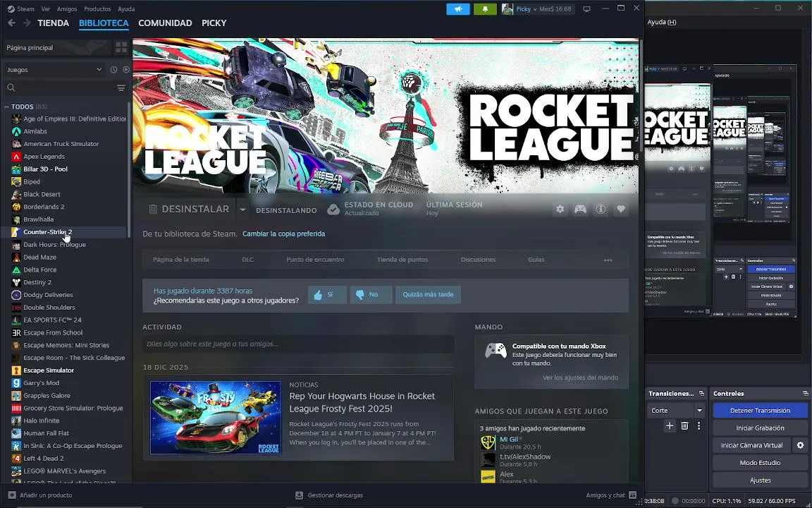The width and height of the screenshot is (812, 508).
Task: Add a transition with OBS plus icon
Action: 670,425
